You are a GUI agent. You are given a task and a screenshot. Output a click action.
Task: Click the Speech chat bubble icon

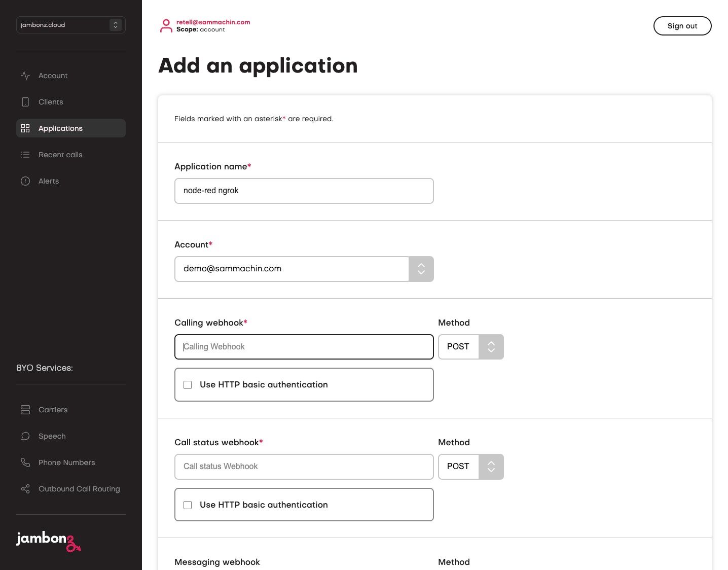pos(25,436)
